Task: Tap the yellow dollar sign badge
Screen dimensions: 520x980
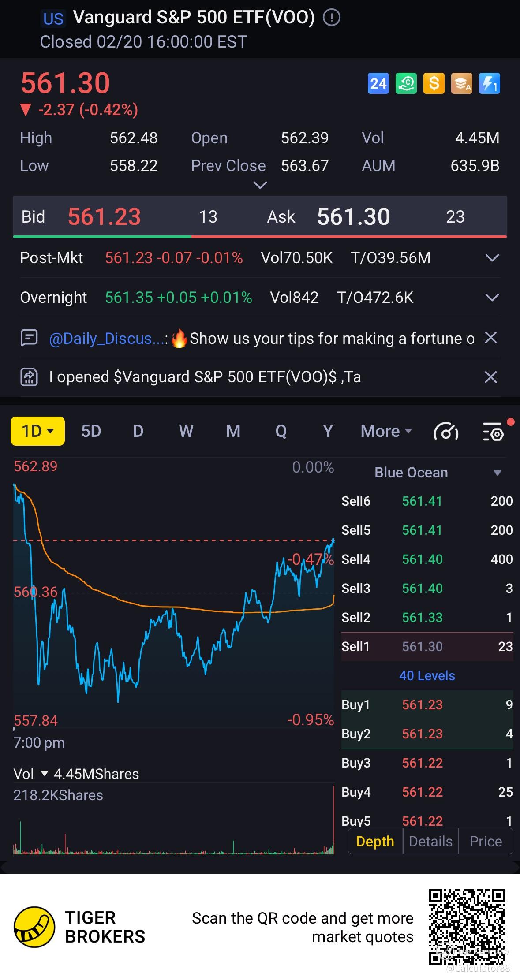Action: click(434, 83)
